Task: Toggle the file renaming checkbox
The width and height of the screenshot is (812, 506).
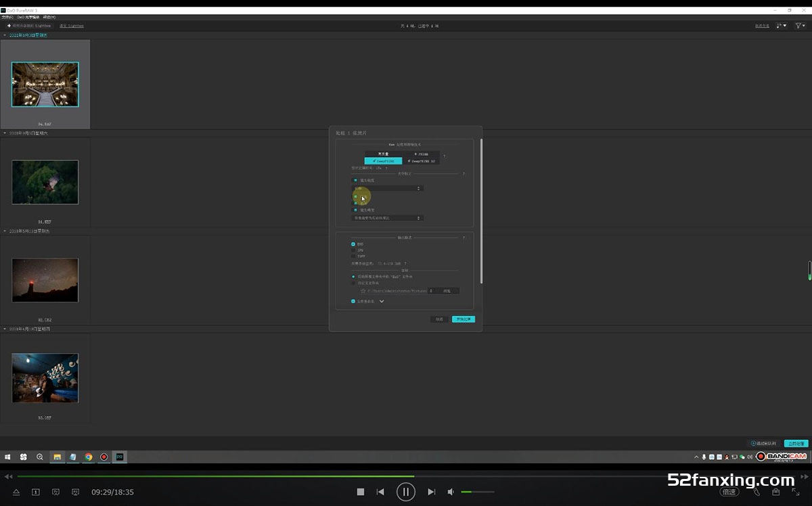Action: coord(353,301)
